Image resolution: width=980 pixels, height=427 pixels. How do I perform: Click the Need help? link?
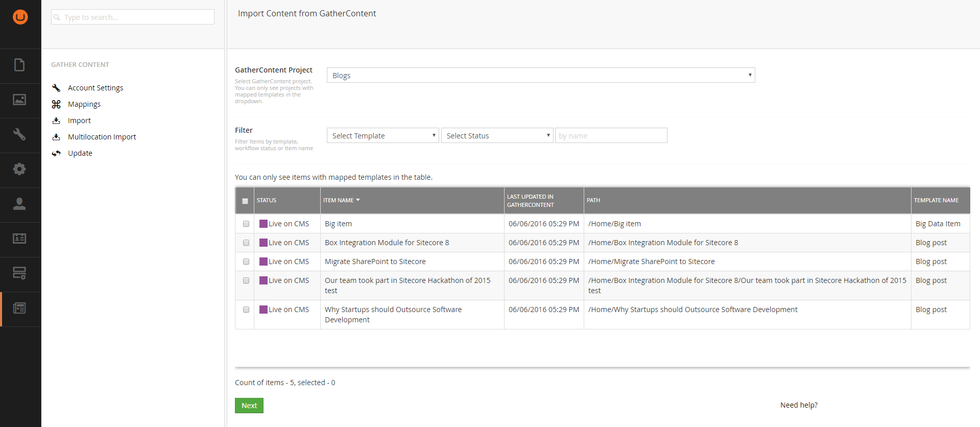(x=799, y=405)
